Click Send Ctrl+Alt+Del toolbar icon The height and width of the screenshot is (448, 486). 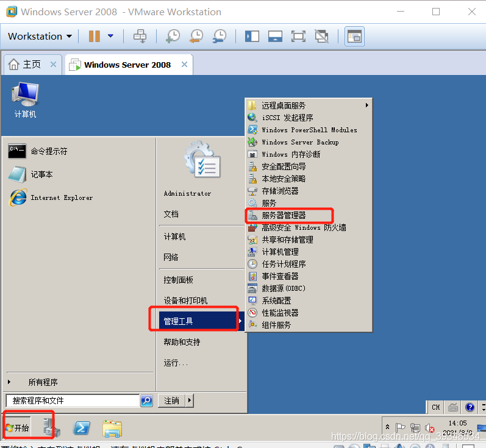click(140, 36)
